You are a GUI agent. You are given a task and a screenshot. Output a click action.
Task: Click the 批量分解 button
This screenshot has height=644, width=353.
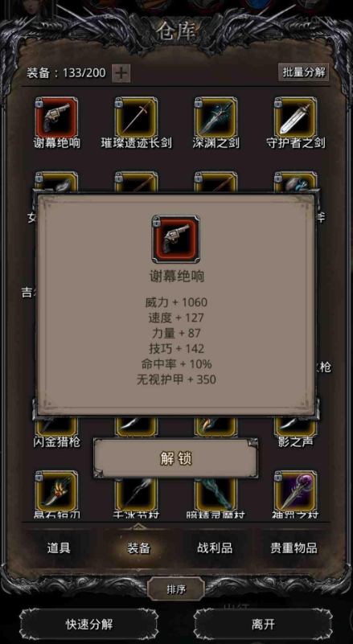(304, 72)
